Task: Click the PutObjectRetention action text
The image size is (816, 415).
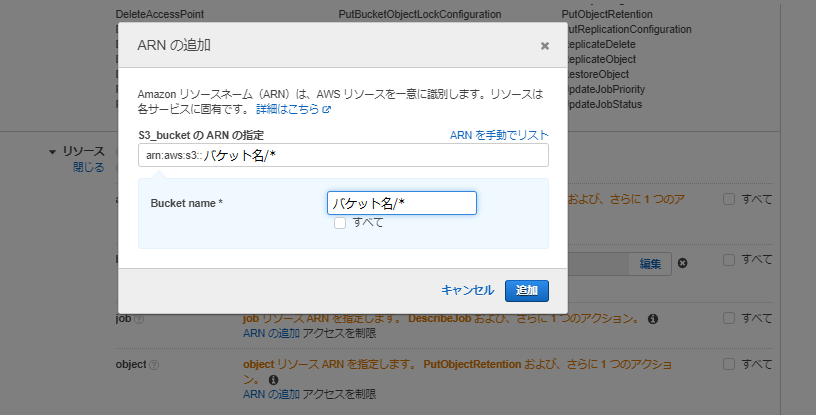Action: tap(607, 14)
